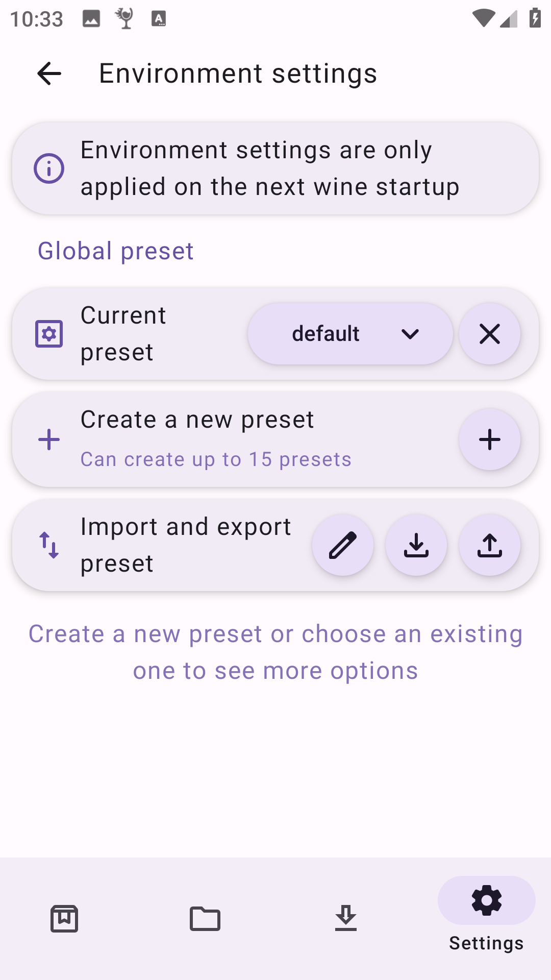Switch to the downloads tab in the bottom bar
Image resolution: width=551 pixels, height=980 pixels.
click(x=346, y=919)
